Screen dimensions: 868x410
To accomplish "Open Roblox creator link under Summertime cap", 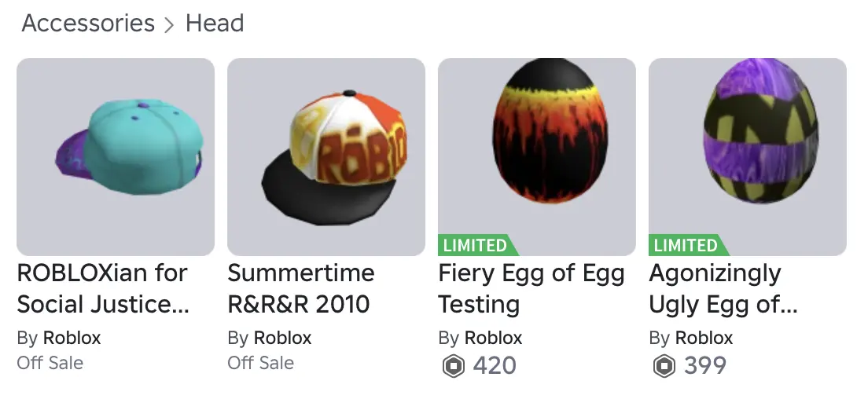I will tap(283, 339).
